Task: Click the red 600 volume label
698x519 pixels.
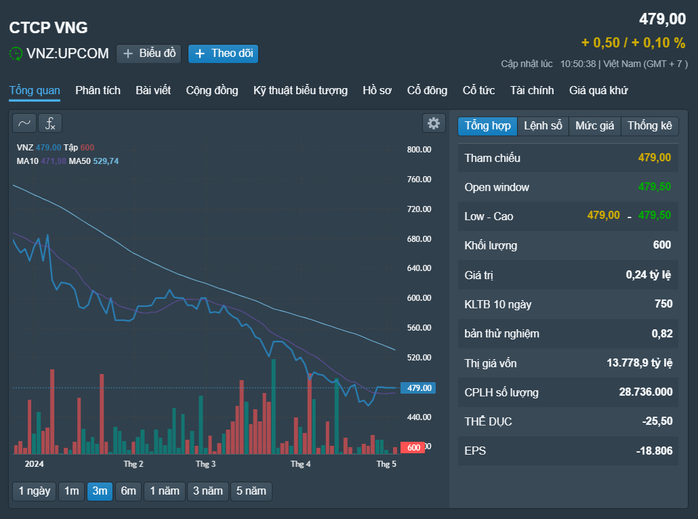Action: point(413,447)
